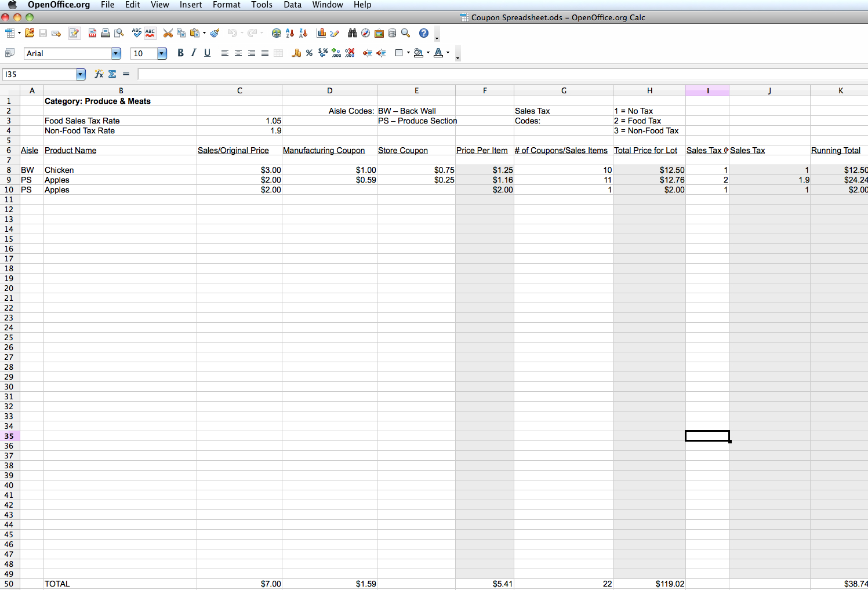Screen dimensions: 868x590
Task: Open the Function Wizard icon
Action: pos(99,74)
